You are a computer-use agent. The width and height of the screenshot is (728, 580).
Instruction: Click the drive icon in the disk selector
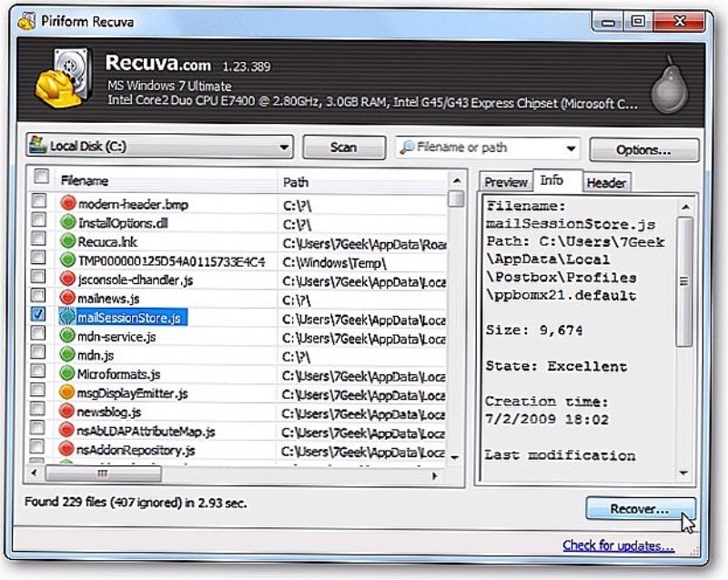pyautogui.click(x=38, y=147)
